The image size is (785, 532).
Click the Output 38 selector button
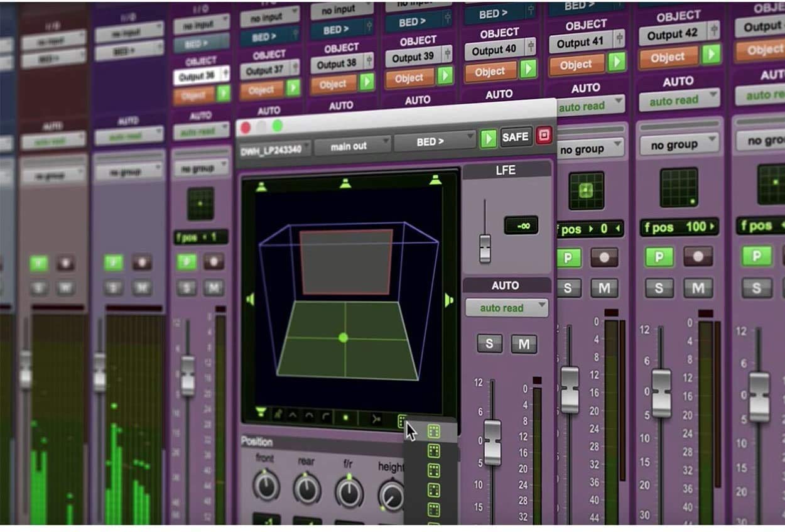coord(343,63)
